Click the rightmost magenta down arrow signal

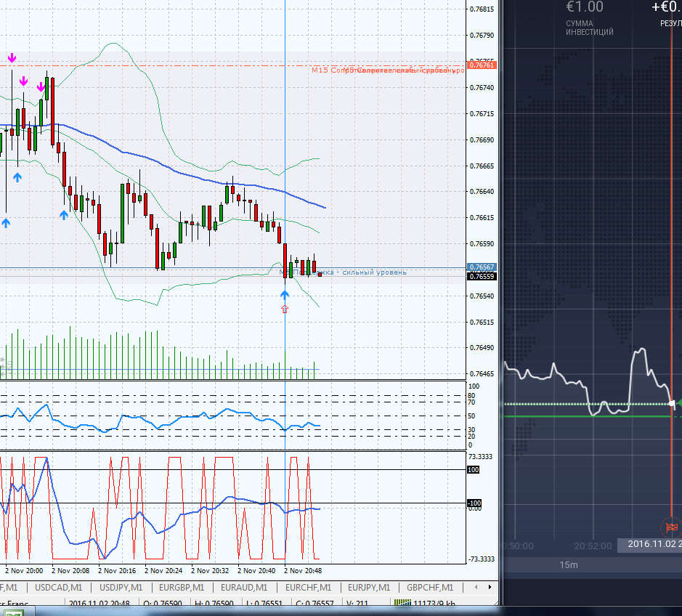coord(41,87)
